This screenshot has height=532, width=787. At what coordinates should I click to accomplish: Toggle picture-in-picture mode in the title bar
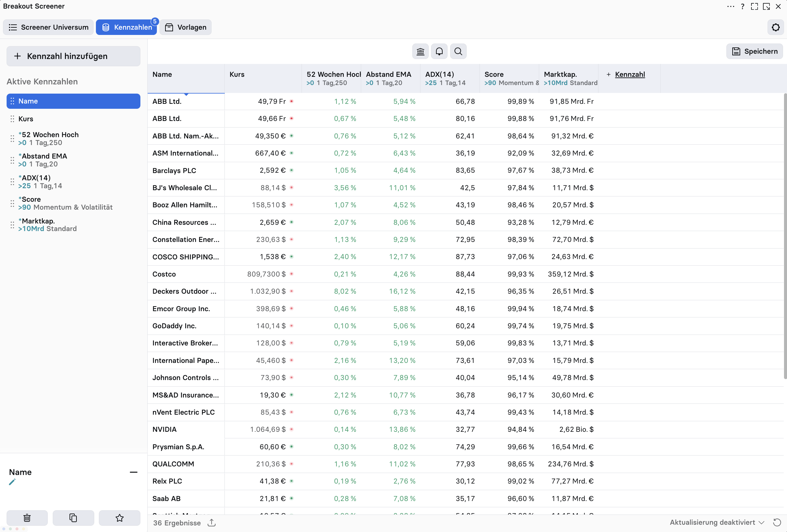(766, 7)
